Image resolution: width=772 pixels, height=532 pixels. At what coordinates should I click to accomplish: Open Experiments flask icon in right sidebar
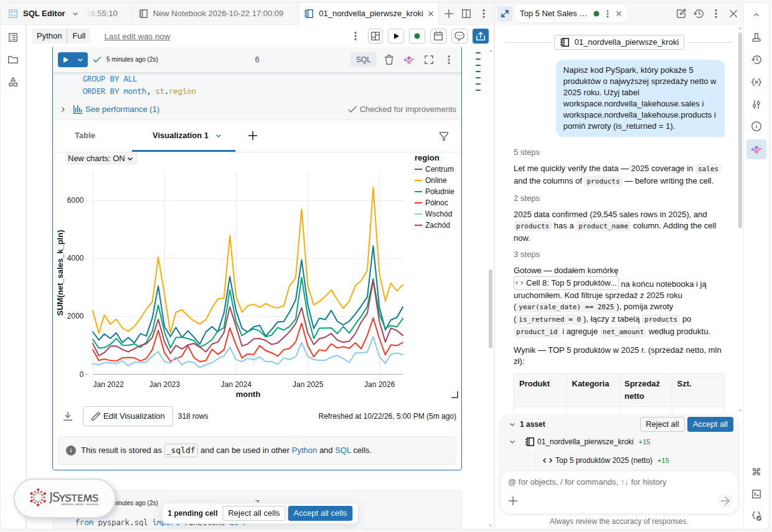click(756, 37)
